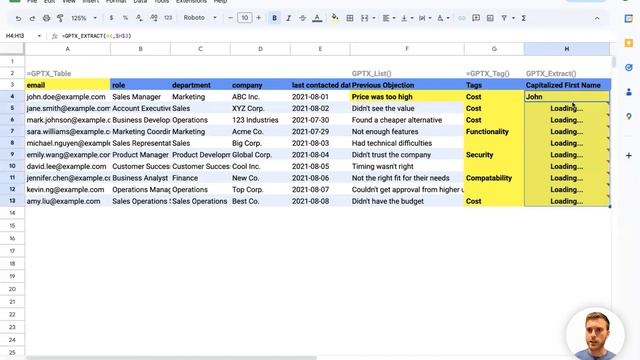Image resolution: width=640 pixels, height=360 pixels.
Task: Select column A header
Action: (x=67, y=49)
